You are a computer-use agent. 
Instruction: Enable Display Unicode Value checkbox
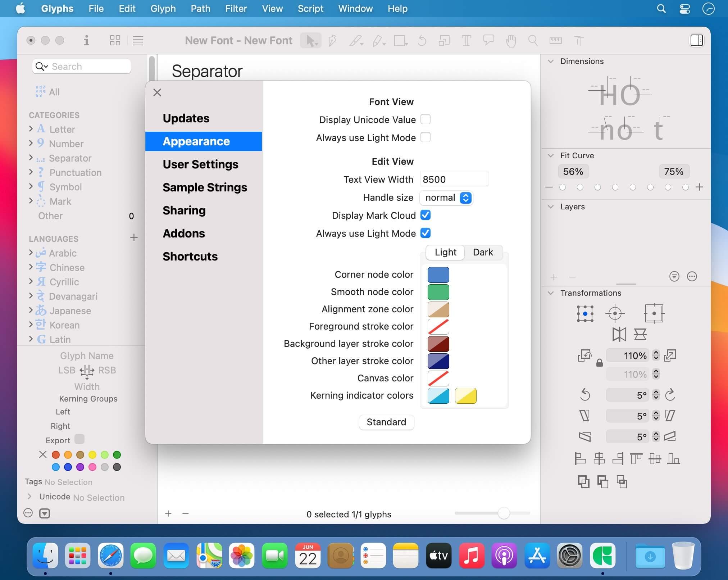426,119
